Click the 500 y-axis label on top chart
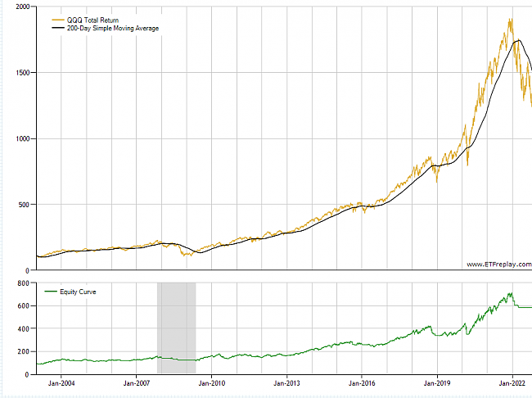This screenshot has width=532, height=398. (x=25, y=205)
